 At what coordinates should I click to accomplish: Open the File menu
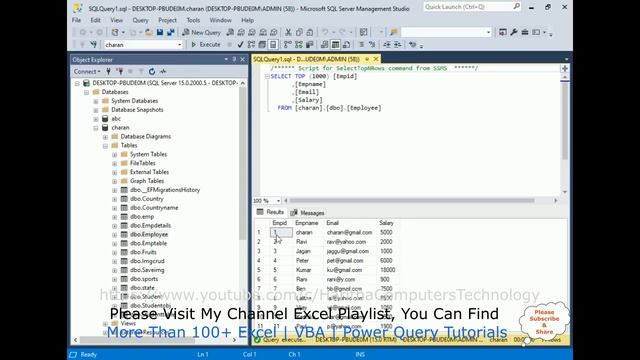(x=76, y=20)
